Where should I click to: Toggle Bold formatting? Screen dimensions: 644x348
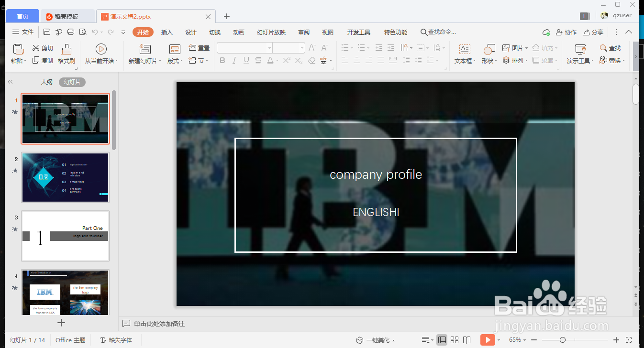[x=222, y=60]
